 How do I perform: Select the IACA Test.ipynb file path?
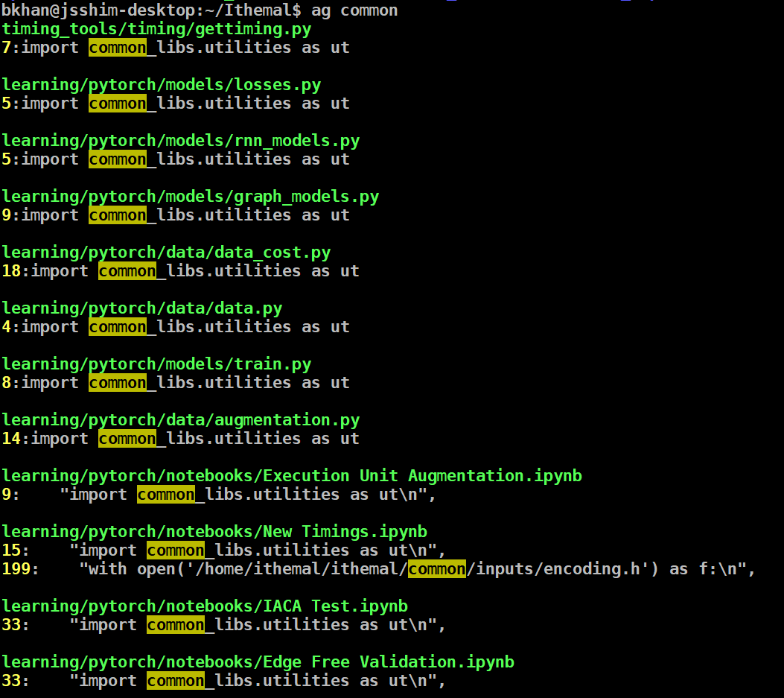click(205, 606)
